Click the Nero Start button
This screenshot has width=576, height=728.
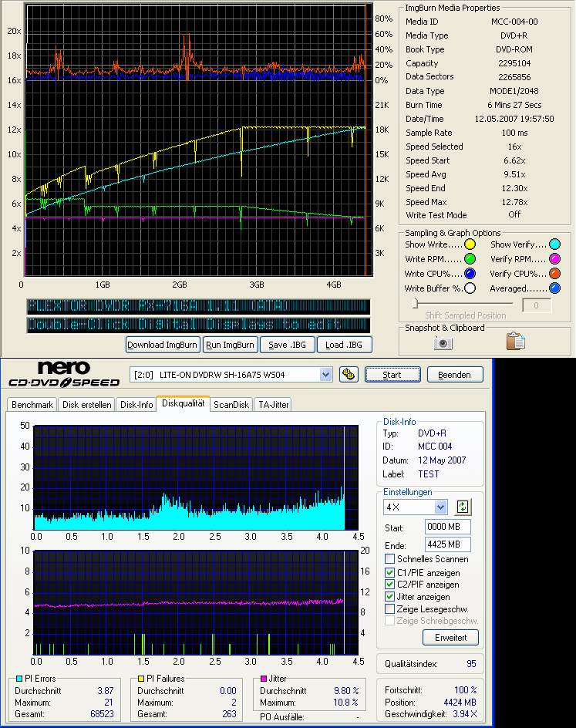click(392, 374)
